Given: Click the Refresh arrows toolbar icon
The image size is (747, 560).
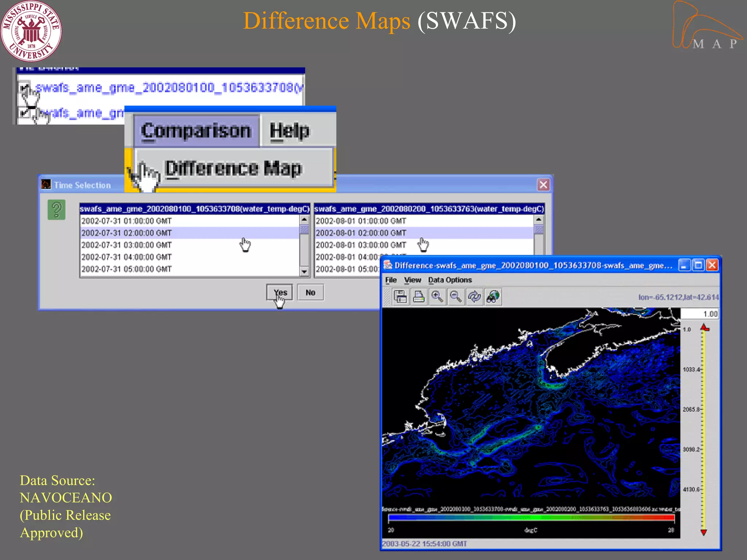Looking at the screenshot, I should 474,297.
